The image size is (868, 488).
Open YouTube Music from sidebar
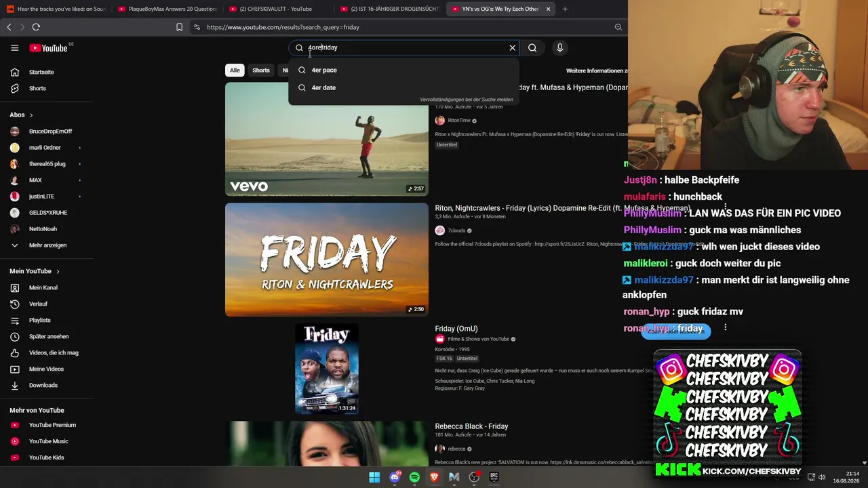click(48, 441)
